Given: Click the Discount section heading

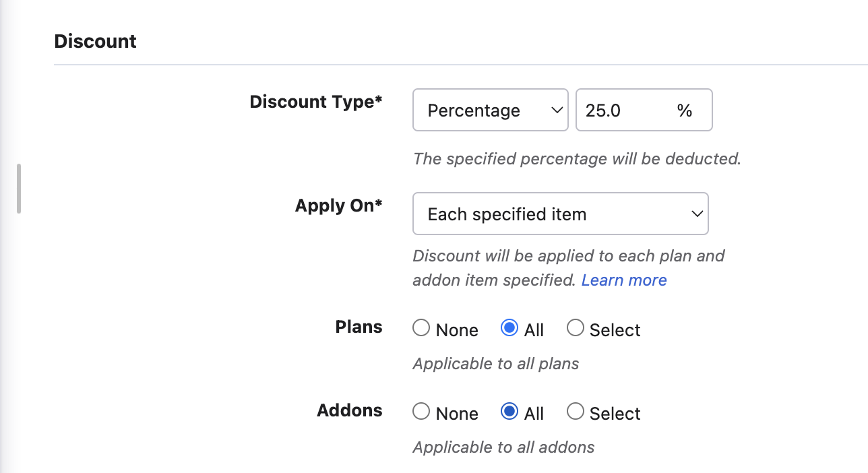Looking at the screenshot, I should click(95, 42).
